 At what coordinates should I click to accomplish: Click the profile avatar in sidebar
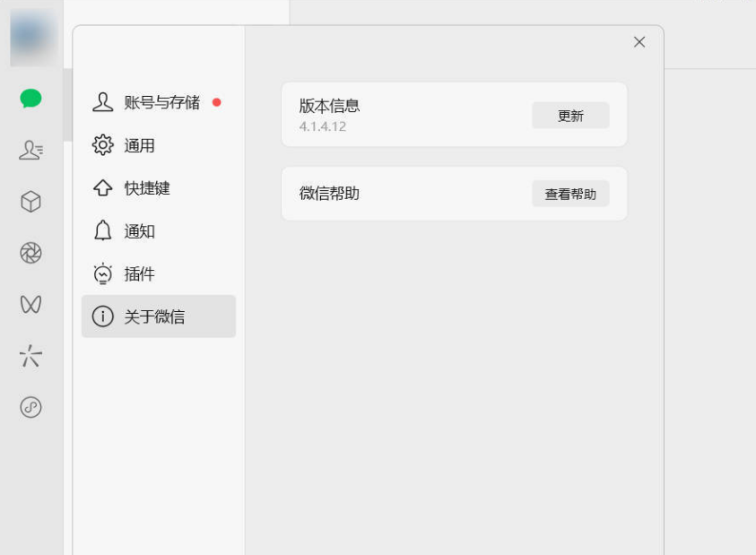pos(32,37)
